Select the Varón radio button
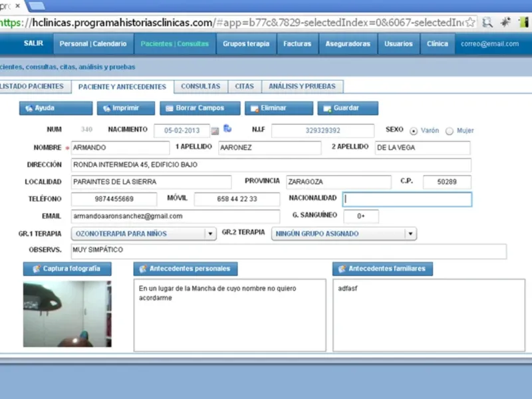Image resolution: width=532 pixels, height=399 pixels. click(x=413, y=131)
